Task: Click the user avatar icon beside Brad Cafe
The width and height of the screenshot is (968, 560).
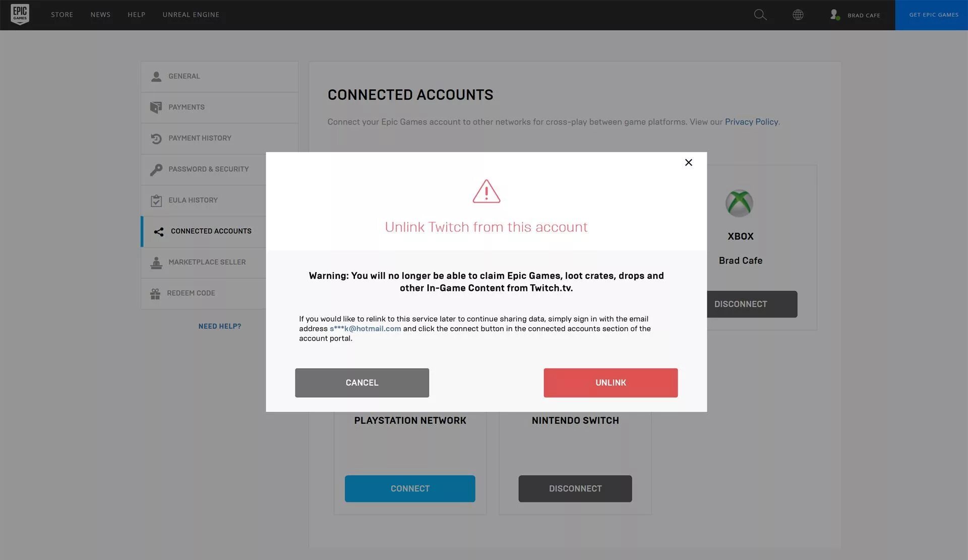Action: point(835,15)
